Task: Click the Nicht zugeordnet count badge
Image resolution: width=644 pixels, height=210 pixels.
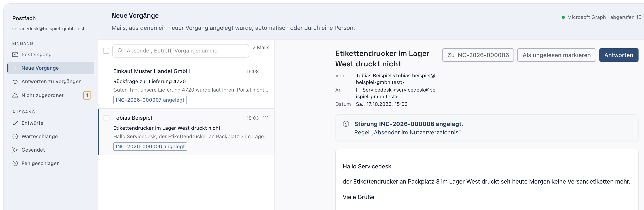Action: [87, 95]
